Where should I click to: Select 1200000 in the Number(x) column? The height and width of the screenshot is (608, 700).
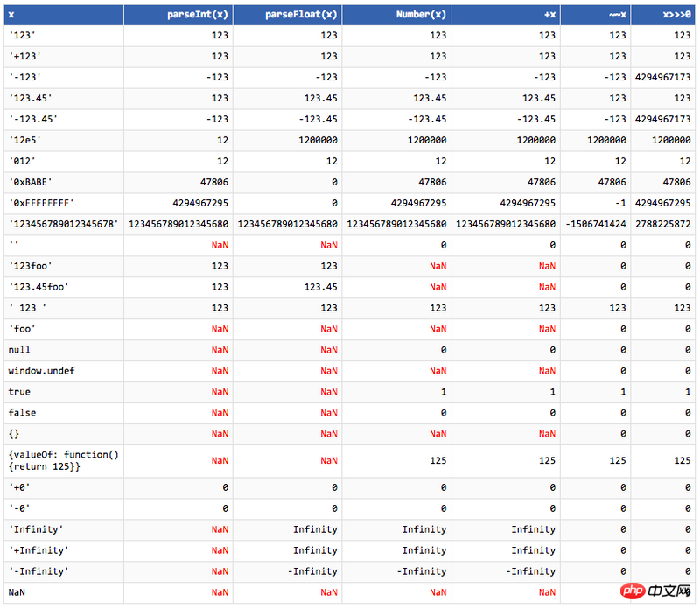(427, 140)
